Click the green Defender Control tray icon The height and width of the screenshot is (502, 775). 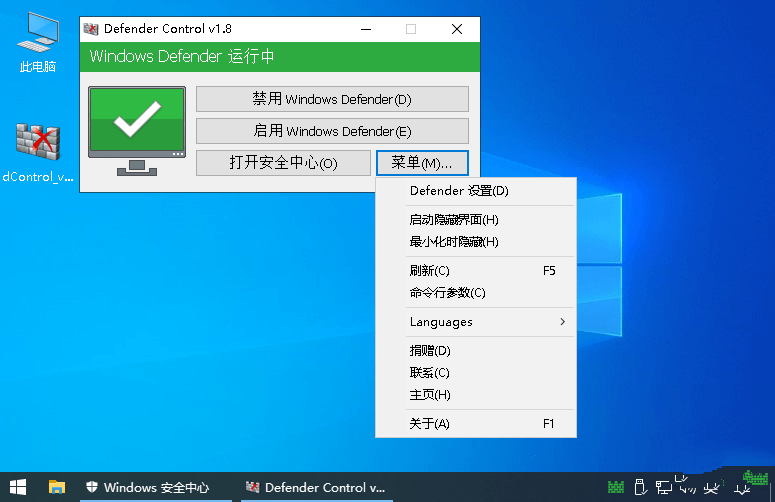(x=616, y=487)
